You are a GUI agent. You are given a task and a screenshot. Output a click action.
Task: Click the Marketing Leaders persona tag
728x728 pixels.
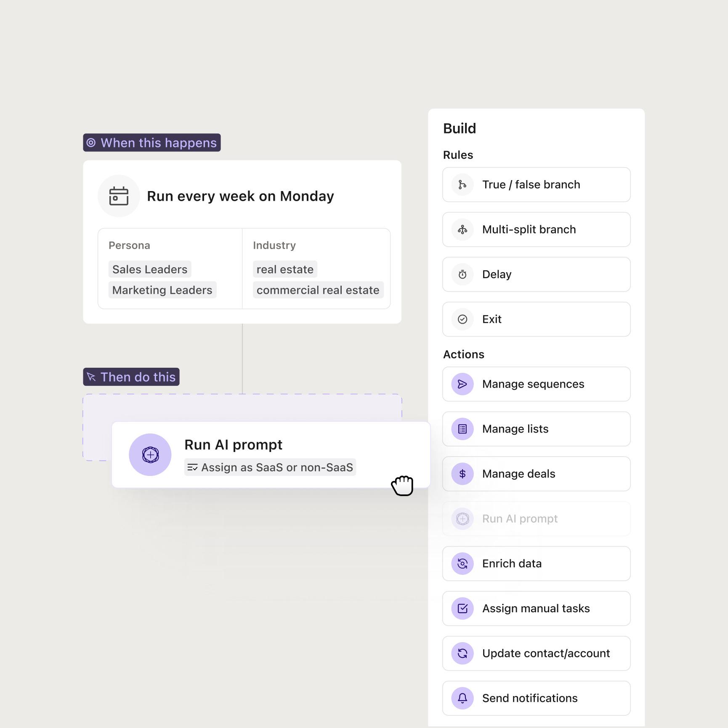pyautogui.click(x=162, y=290)
